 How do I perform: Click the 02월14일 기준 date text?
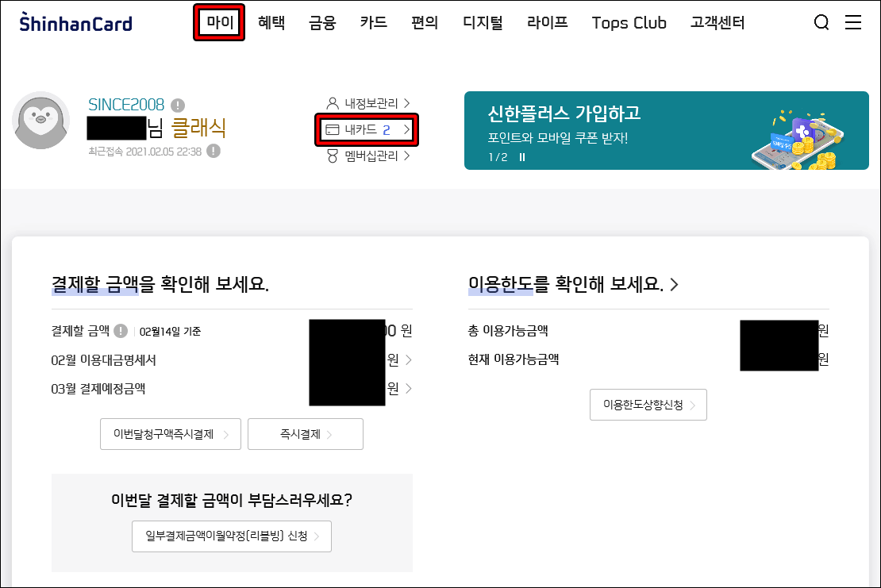click(x=170, y=332)
